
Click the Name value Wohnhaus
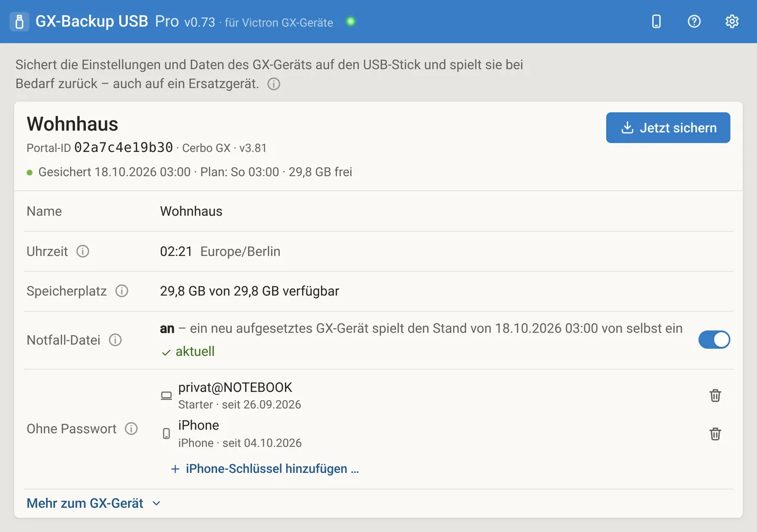pos(191,211)
